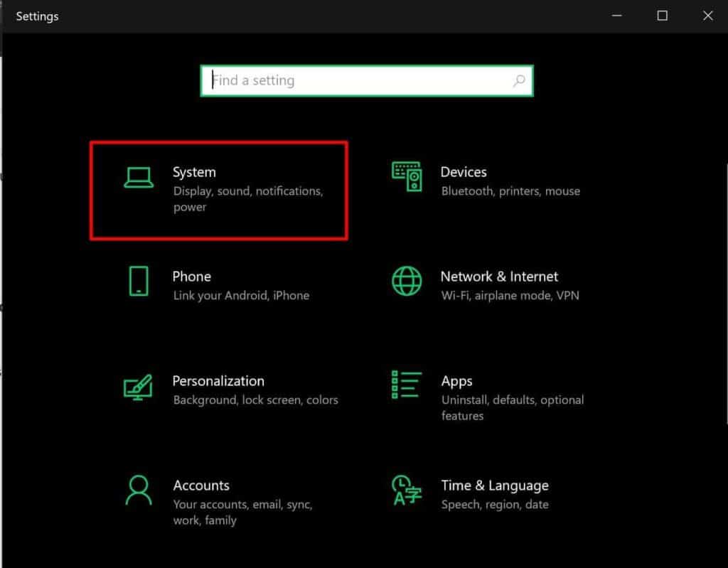Viewport: 728px width, 568px height.
Task: Click the Devices keyboard and speaker icon
Action: pyautogui.click(x=406, y=178)
